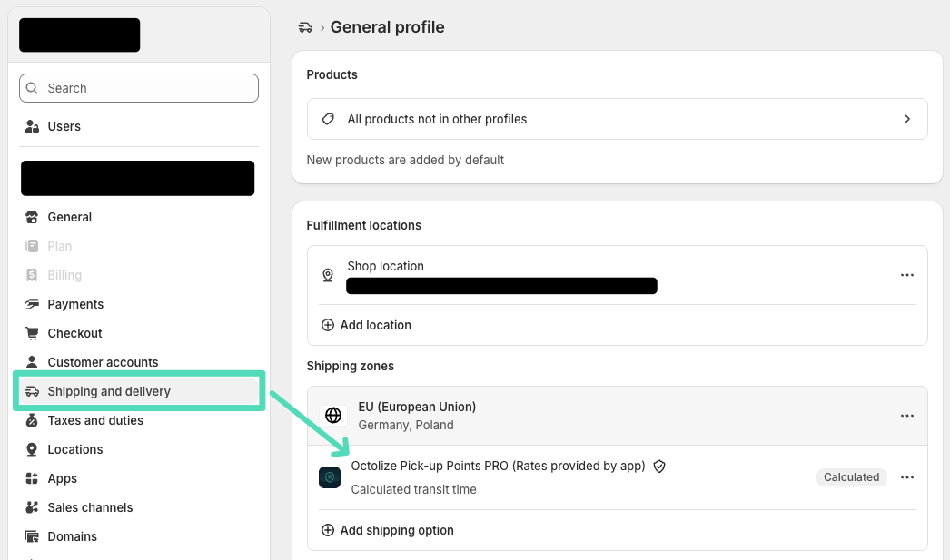Click Germany, Poland text
This screenshot has height=560, width=950.
click(406, 425)
